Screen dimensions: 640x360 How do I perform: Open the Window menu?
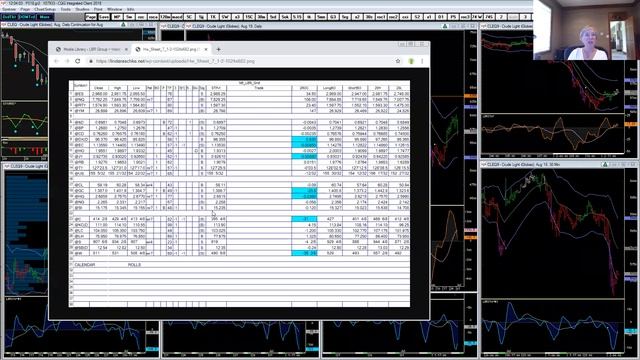coord(115,9)
